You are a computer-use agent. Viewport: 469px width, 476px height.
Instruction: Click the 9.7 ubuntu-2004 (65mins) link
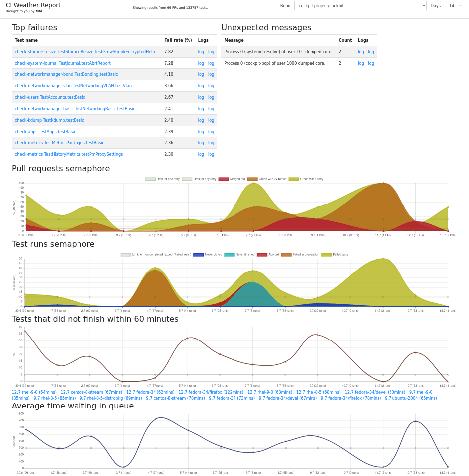click(410, 398)
